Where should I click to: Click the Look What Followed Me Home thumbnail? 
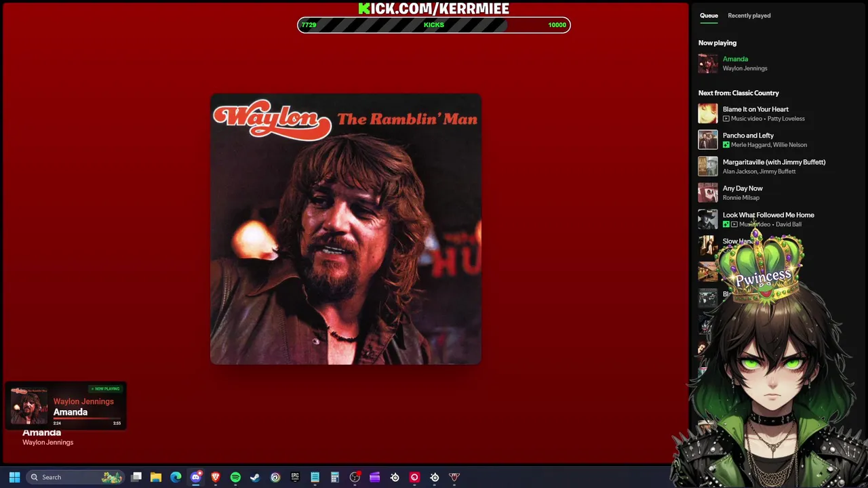708,220
